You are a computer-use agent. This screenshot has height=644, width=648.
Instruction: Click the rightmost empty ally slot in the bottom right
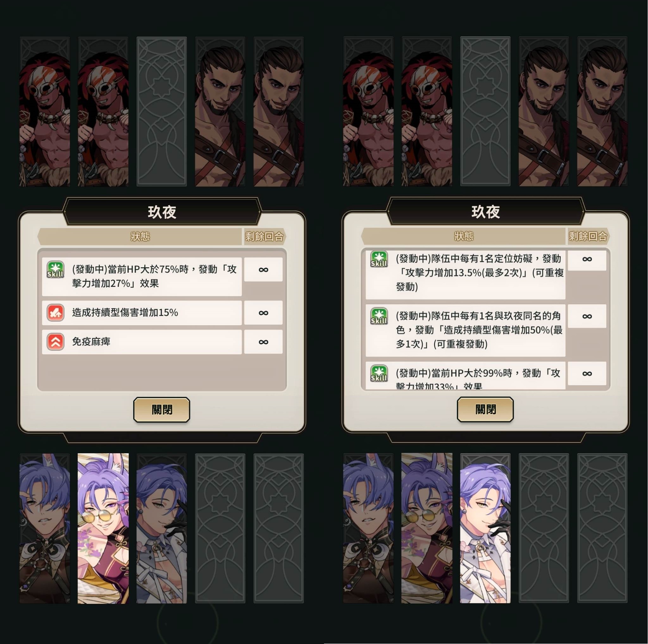(602, 528)
